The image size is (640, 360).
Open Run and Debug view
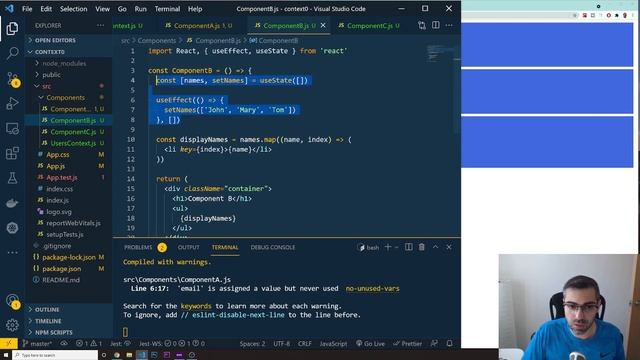12,104
